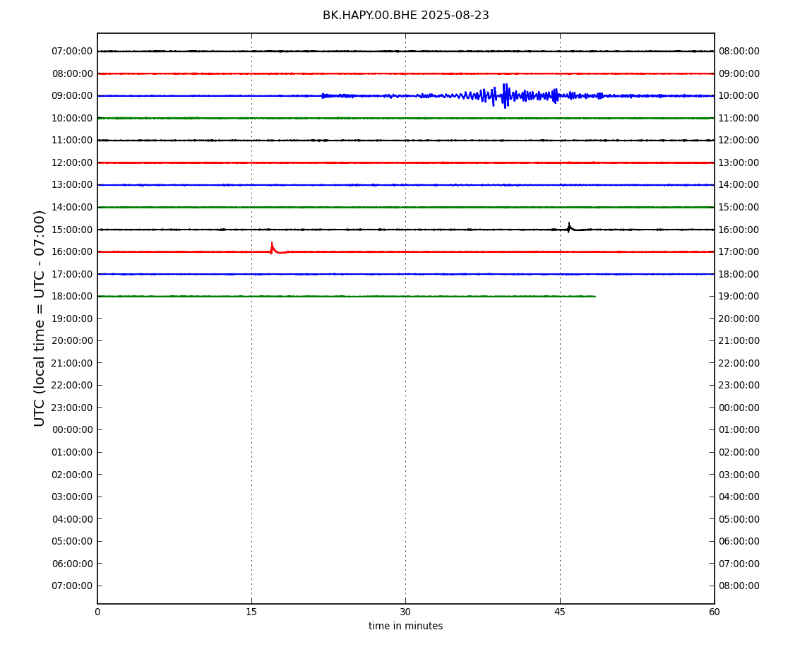
Task: Click the left-axis label 04:00:00
Action: [73, 519]
